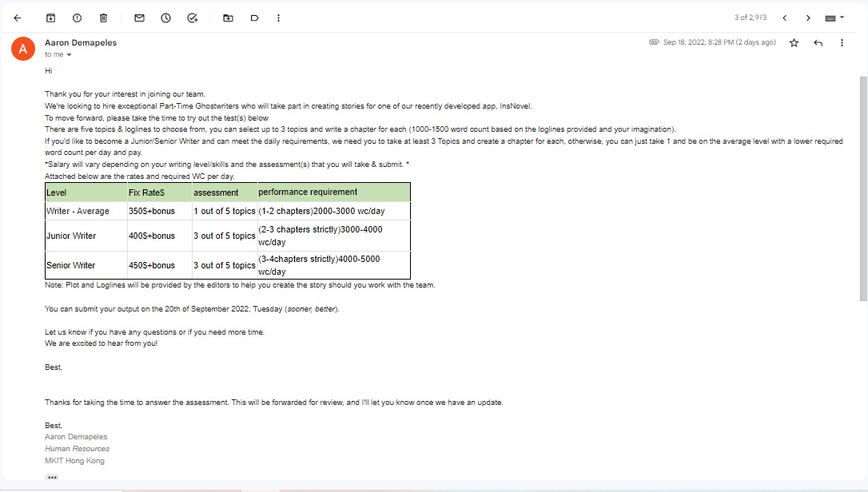The image size is (868, 492).
Task: Open toolbar More options menu
Action: pyautogui.click(x=278, y=18)
